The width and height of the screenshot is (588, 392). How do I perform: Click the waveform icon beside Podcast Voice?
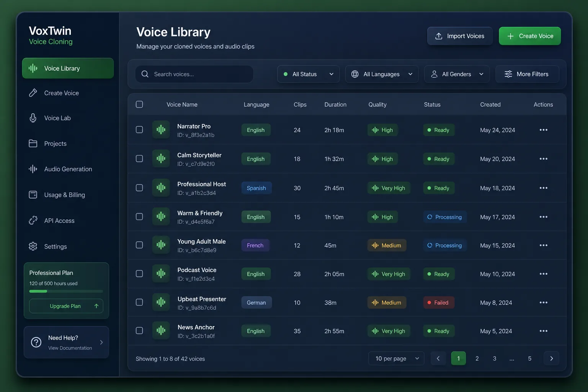pos(161,274)
